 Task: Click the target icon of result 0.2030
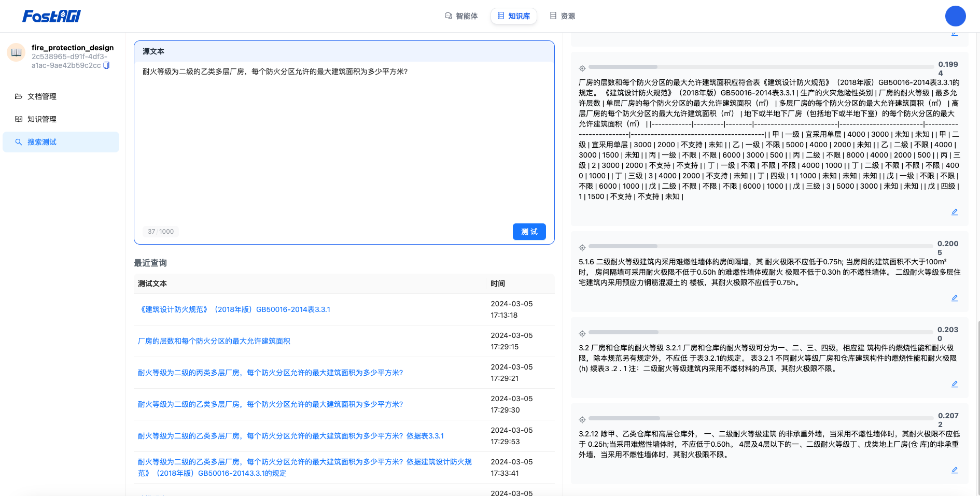tap(582, 334)
